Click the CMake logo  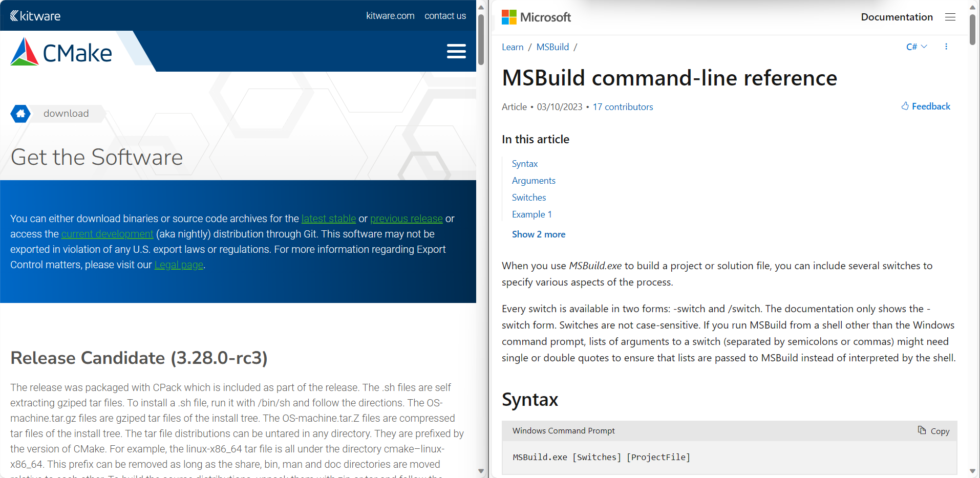click(61, 52)
